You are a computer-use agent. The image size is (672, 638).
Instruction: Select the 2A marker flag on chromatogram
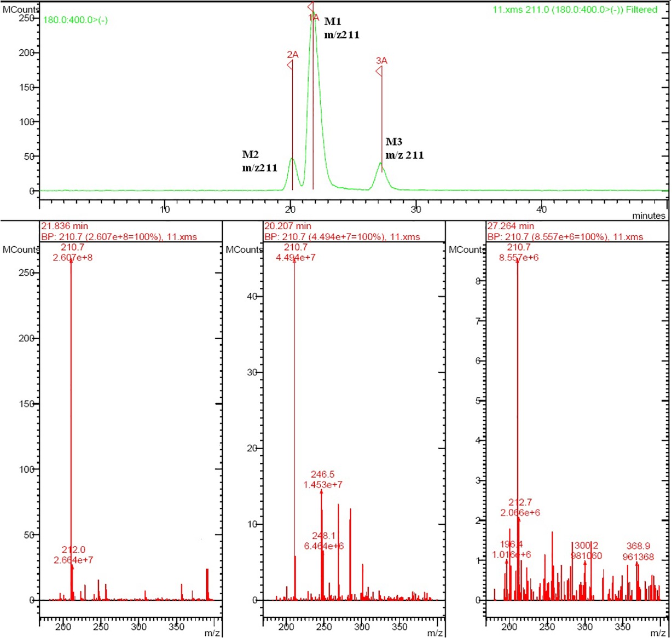[x=290, y=65]
